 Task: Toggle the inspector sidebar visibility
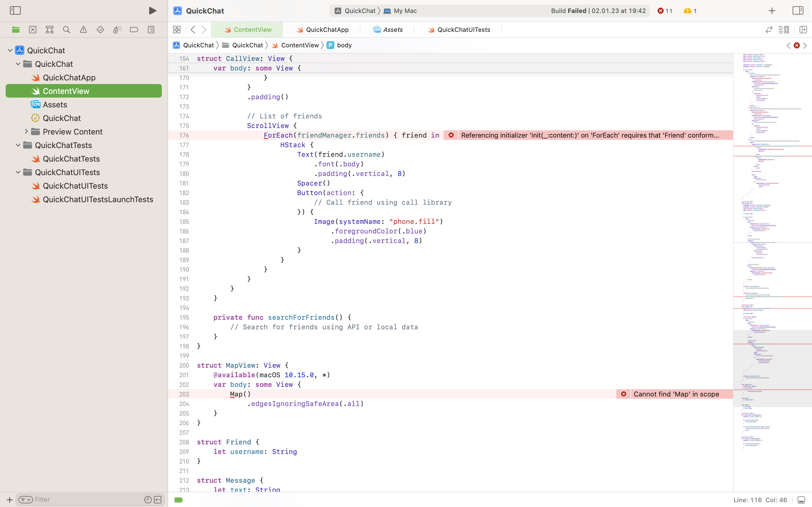click(798, 10)
